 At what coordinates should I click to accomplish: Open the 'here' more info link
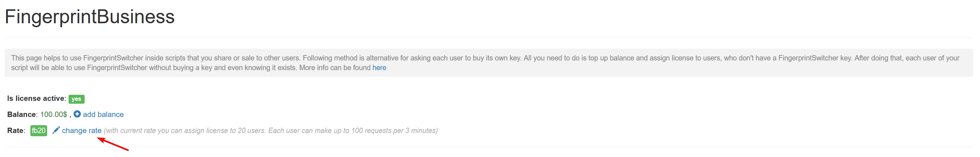click(x=379, y=68)
